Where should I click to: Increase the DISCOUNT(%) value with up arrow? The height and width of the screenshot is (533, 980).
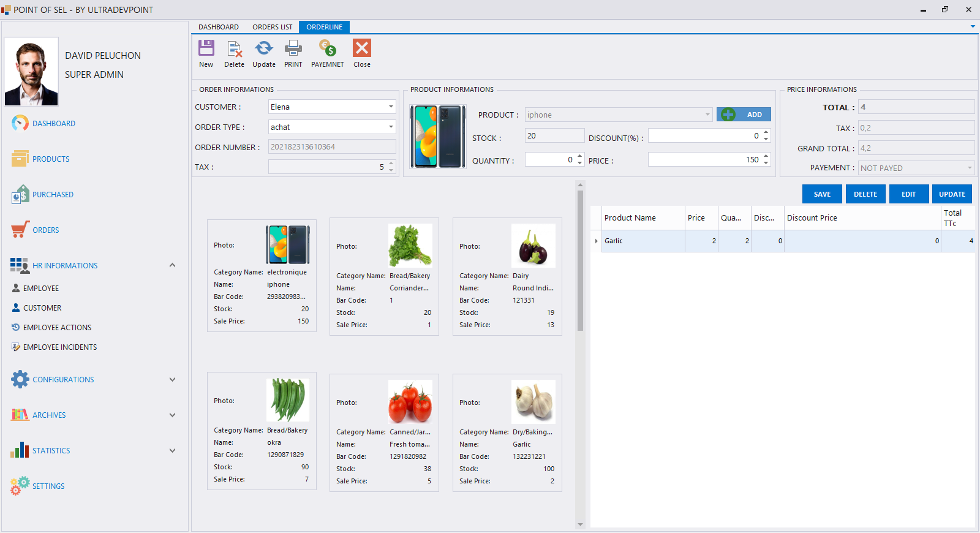click(x=766, y=132)
